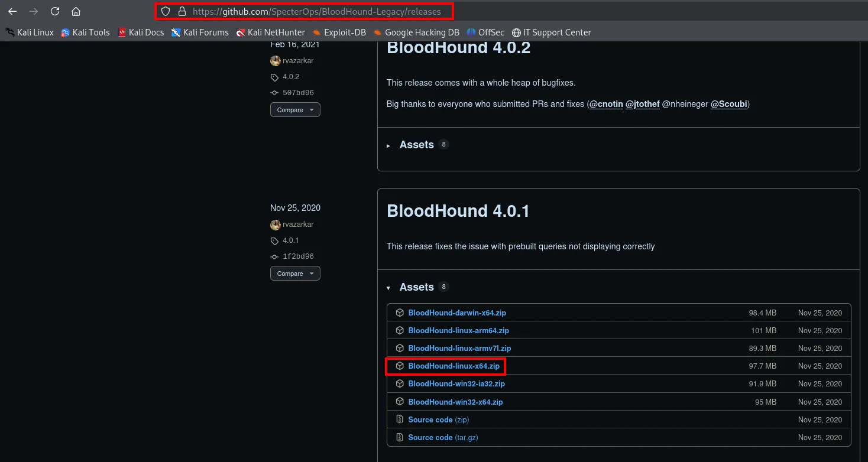
Task: Expand the Assets section of BloodHound 4.0.2
Action: (417, 145)
